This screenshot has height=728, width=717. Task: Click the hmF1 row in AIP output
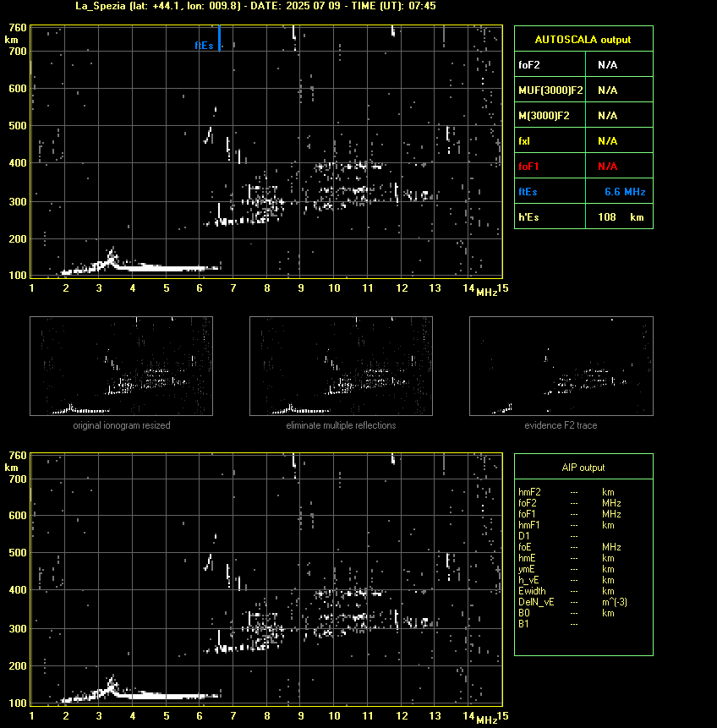(566, 525)
